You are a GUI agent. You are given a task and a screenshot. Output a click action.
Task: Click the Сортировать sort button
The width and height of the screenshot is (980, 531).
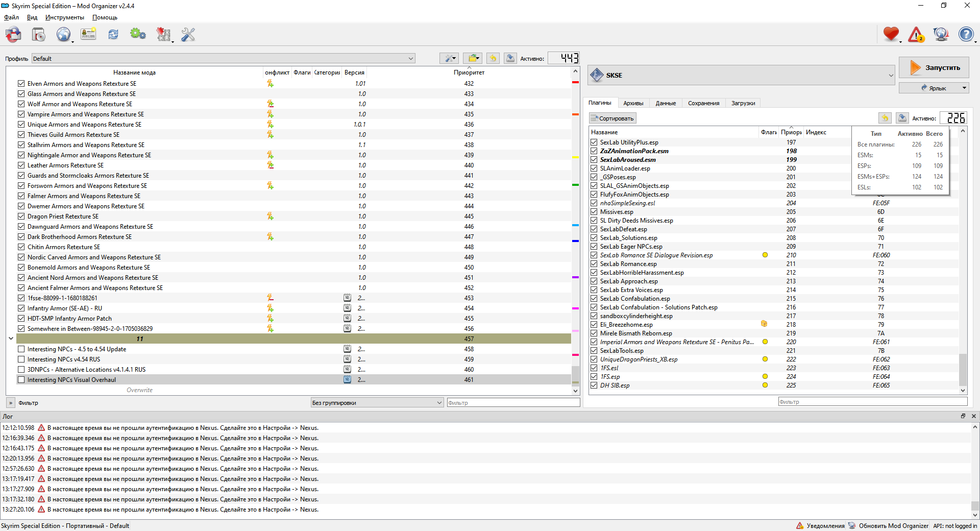point(612,118)
